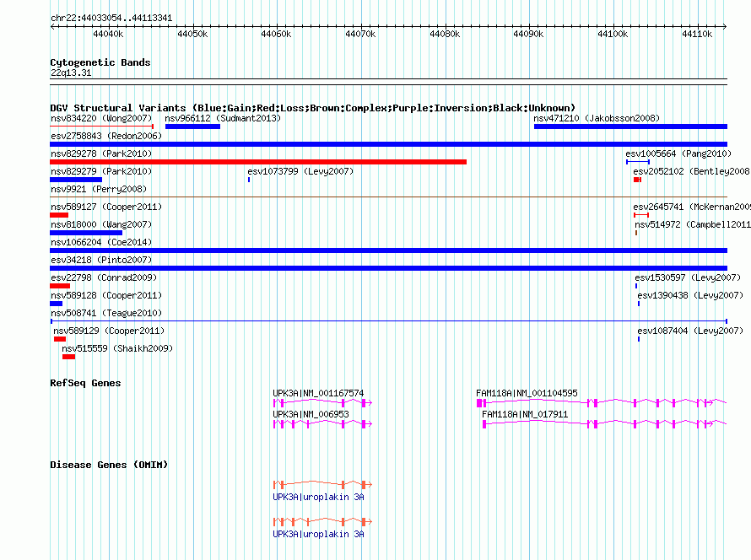This screenshot has height=560, width=751.
Task: Select the esv2645741 (McKernan2009 label
Action: click(692, 207)
